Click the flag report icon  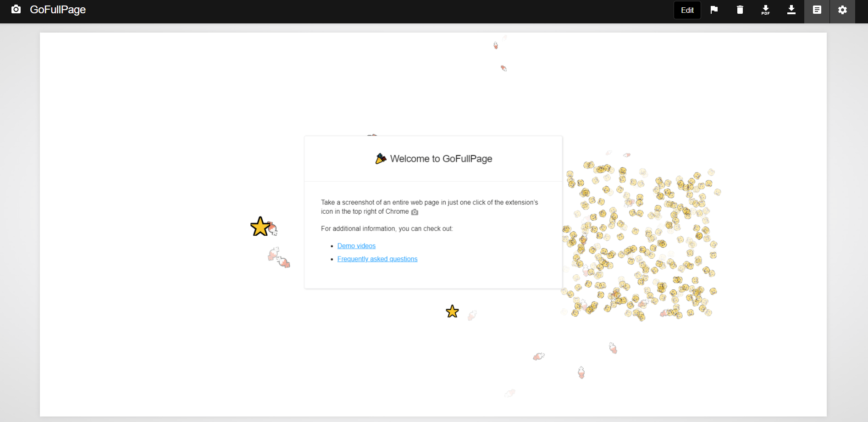[714, 10]
